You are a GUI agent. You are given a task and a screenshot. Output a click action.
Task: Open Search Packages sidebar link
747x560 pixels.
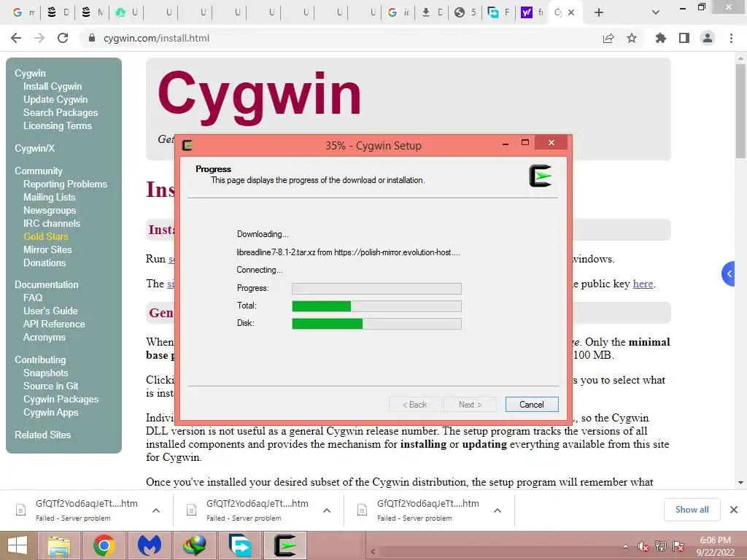coord(61,112)
